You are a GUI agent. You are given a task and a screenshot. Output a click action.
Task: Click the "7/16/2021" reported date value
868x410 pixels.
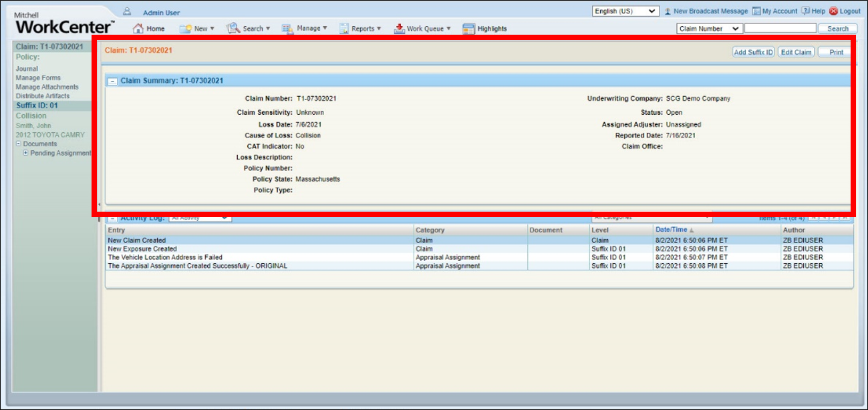[681, 136]
